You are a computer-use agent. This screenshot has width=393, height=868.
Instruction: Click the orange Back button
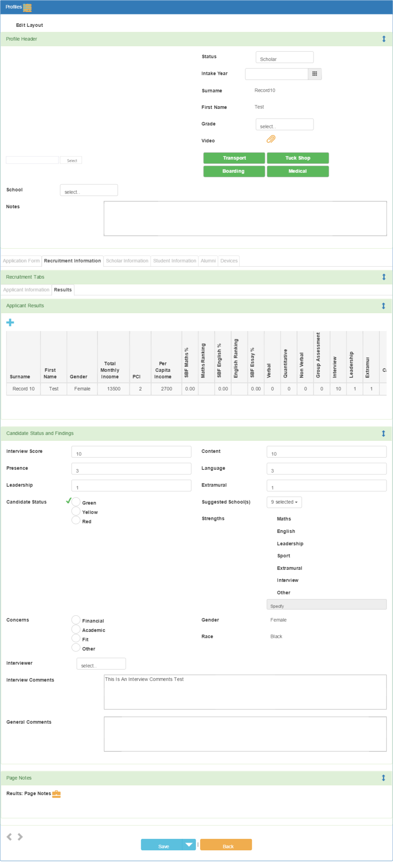point(226,845)
